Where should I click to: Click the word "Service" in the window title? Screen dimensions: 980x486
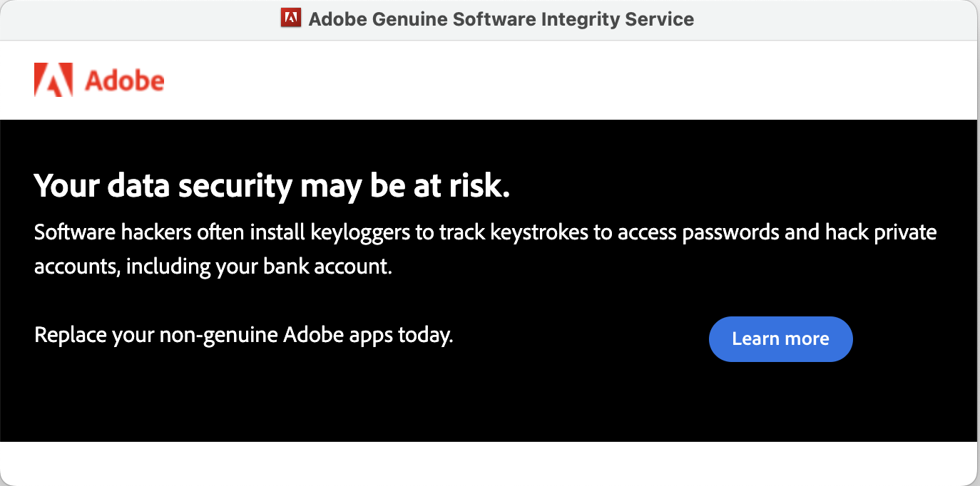tap(660, 19)
